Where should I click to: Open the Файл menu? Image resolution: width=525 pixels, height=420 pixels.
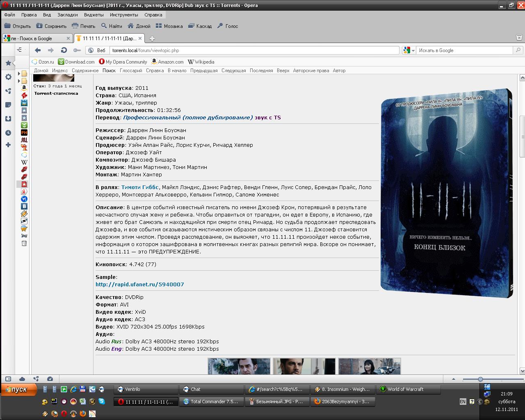9,15
